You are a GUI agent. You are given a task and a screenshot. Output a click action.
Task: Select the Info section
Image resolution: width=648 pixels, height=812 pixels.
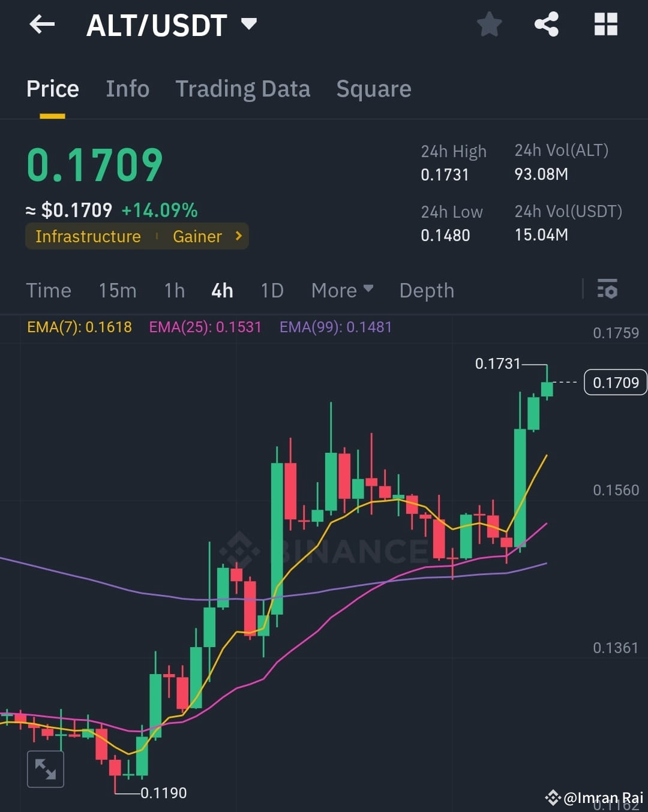coord(127,89)
